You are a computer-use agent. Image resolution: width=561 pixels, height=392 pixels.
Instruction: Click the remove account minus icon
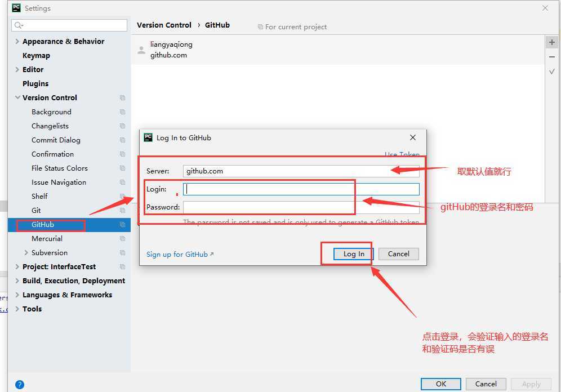click(551, 57)
